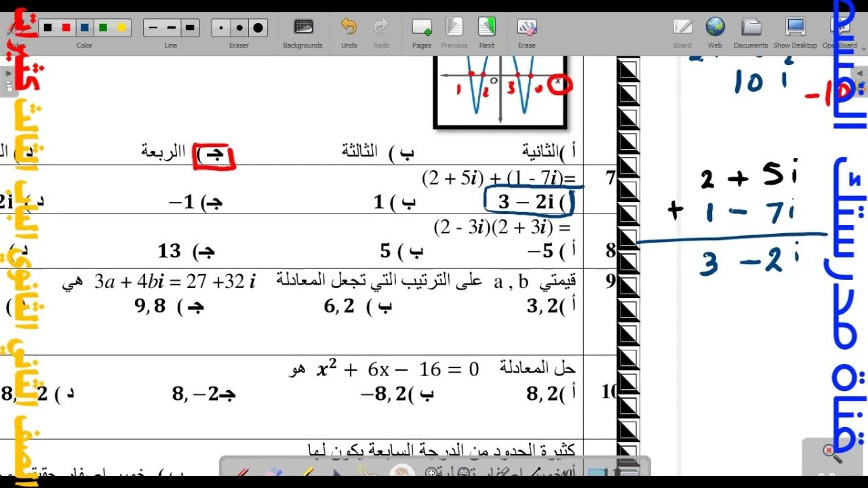Click the equation 3a + 4bi = 27 + 32i
Screen dimensions: 868x488
(175, 281)
